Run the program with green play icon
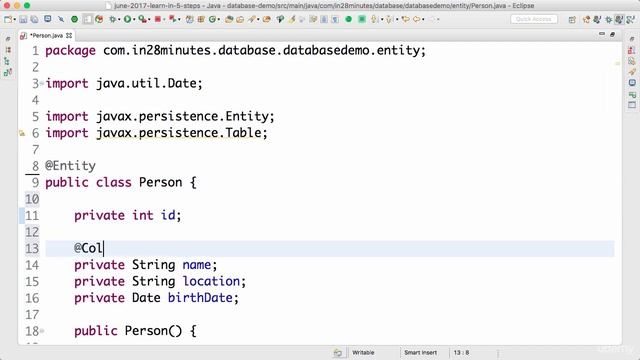Image resolution: width=640 pixels, height=360 pixels. coord(127,19)
